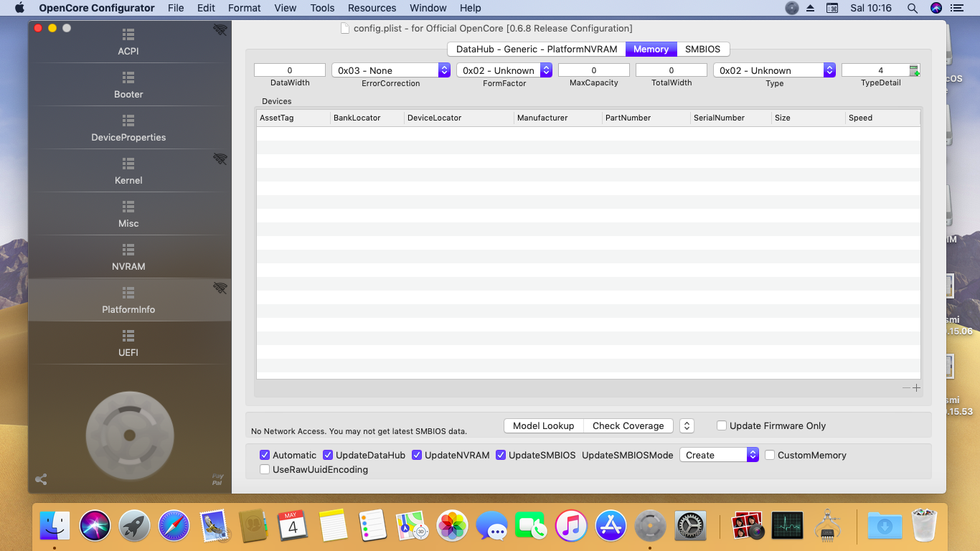Viewport: 980px width, 551px height.
Task: Open the Mail app in Dock
Action: tap(214, 526)
